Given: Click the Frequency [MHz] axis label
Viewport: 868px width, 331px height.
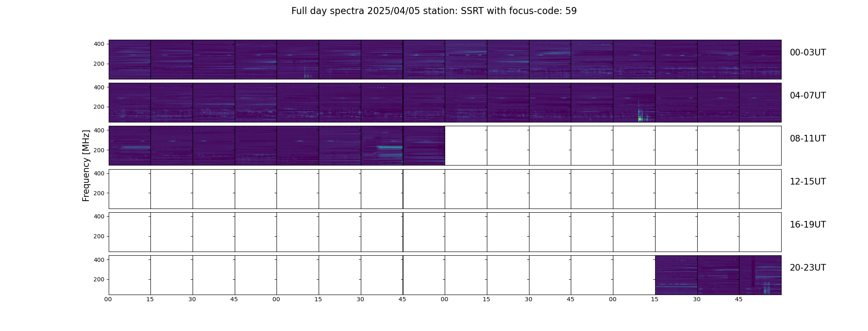Looking at the screenshot, I should 86,165.
